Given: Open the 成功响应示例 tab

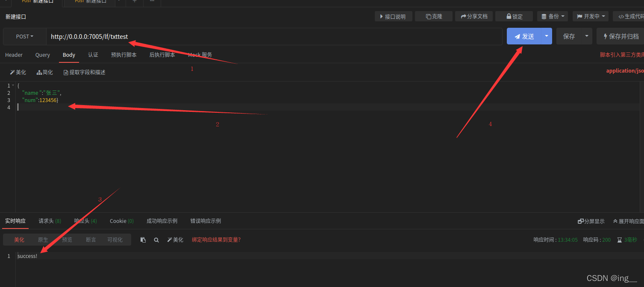Looking at the screenshot, I should pos(162,221).
